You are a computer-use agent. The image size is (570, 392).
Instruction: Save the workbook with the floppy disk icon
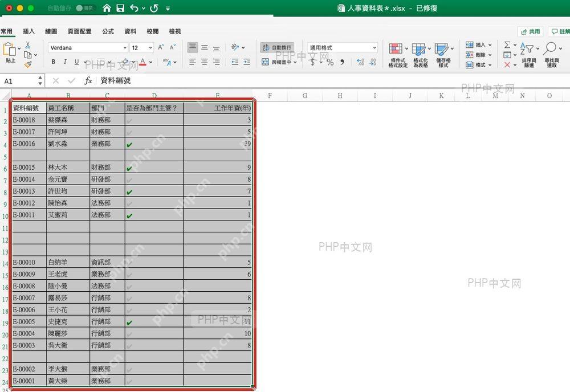click(120, 8)
